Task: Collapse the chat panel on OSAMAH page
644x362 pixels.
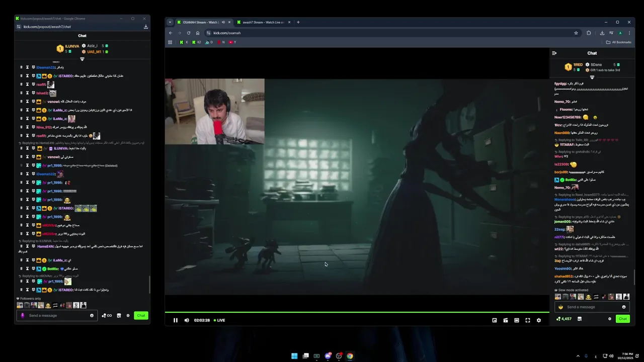Action: pyautogui.click(x=554, y=53)
